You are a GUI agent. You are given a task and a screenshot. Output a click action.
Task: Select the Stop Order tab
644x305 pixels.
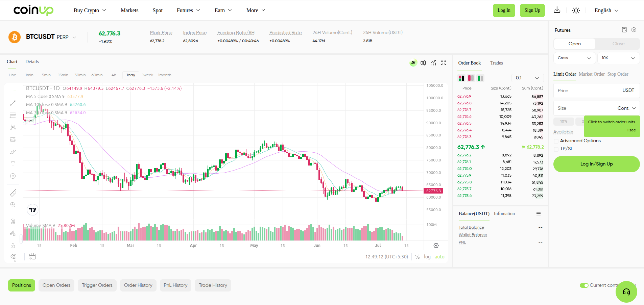pos(618,74)
